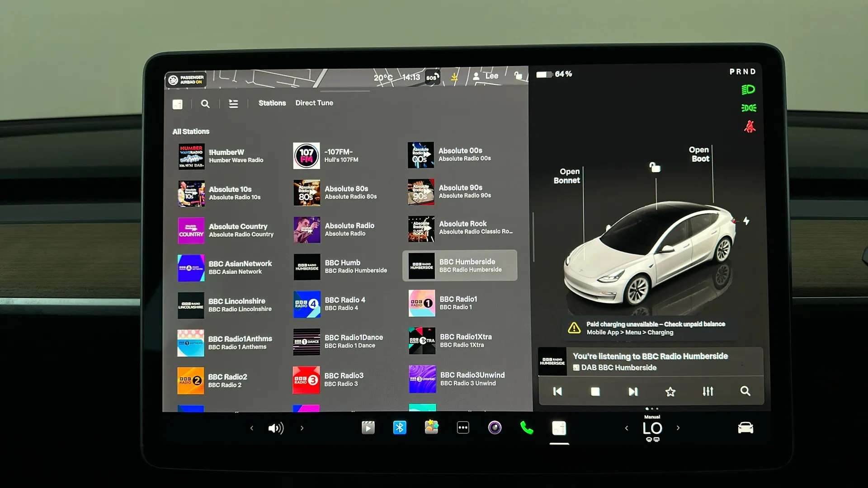Tap the volume speaker icon
The width and height of the screenshot is (868, 488).
[276, 428]
